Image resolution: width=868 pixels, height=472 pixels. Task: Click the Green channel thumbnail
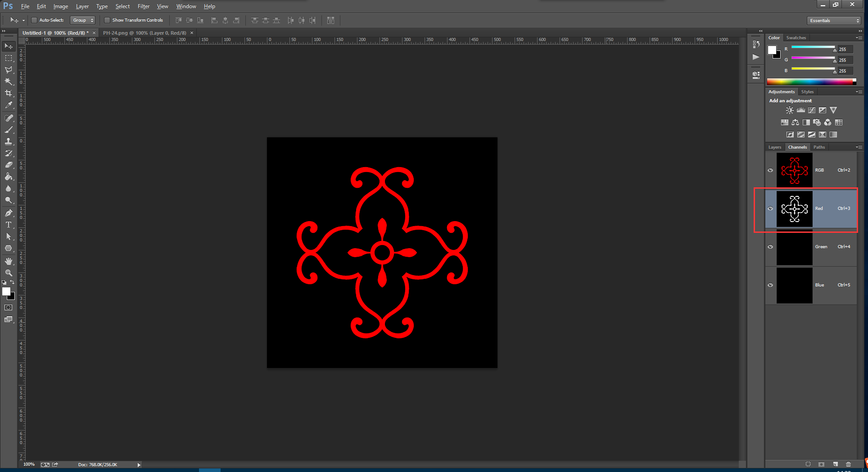point(795,247)
